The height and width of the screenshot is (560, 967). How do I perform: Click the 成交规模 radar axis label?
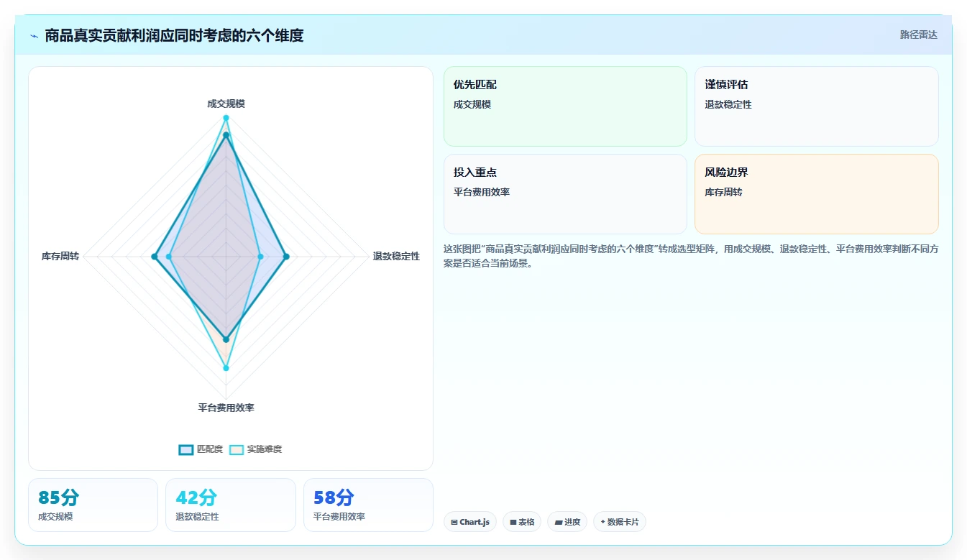226,104
